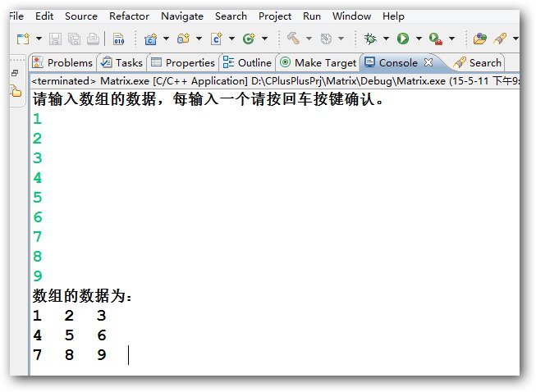Screen dimensions: 536x392
Task: Click the '数组的数据为:' output line
Action: 82,295
